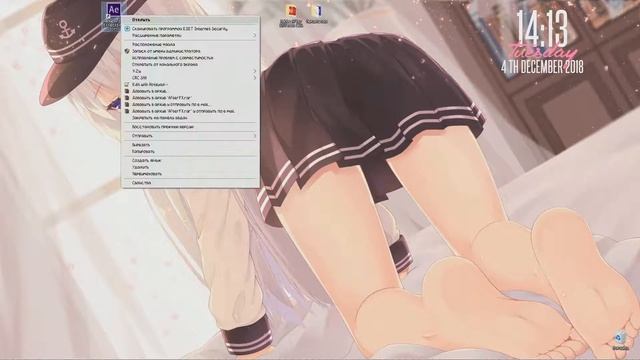Viewport: 640px width, 360px height.
Task: Select the Recycle Bin desktop icon
Action: point(619,341)
